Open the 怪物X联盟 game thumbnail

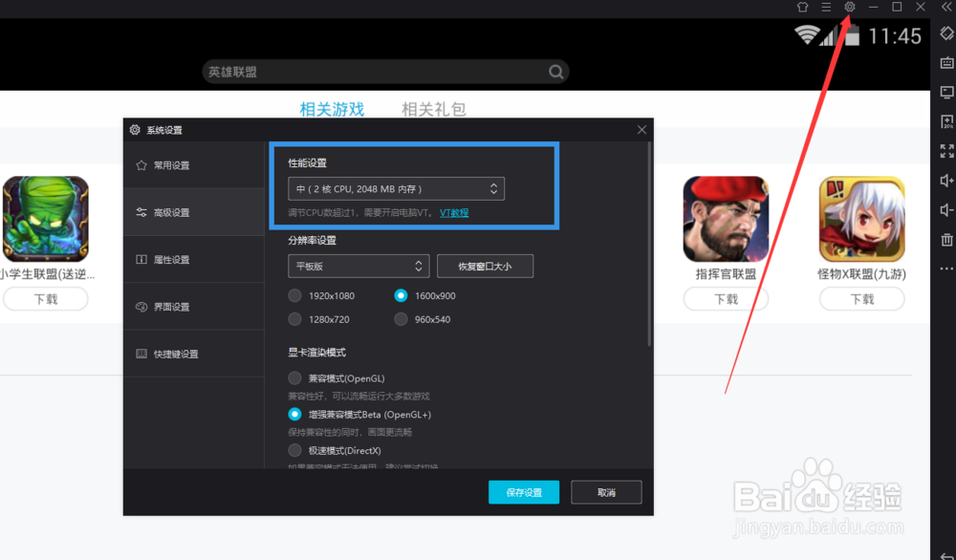tap(862, 219)
